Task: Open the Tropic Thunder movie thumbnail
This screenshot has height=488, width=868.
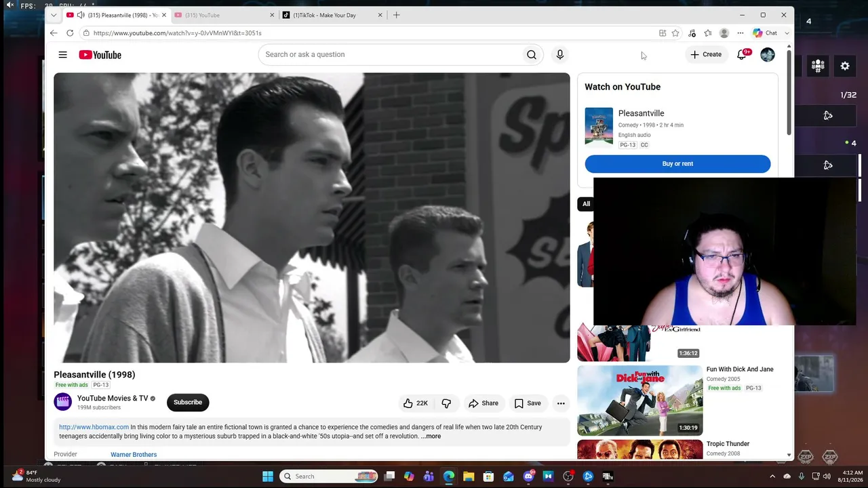Action: pyautogui.click(x=640, y=450)
